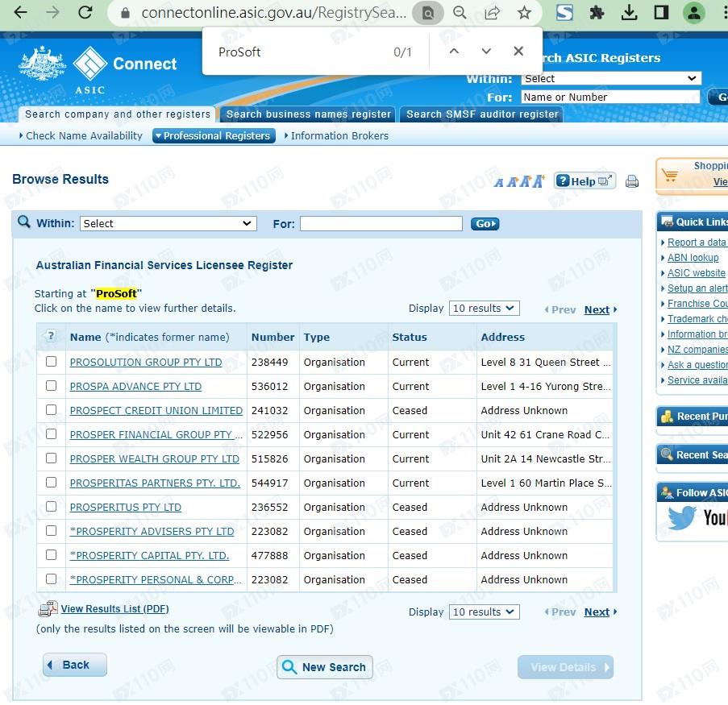728x705 pixels.
Task: Click the browser downloads icon
Action: 630,13
